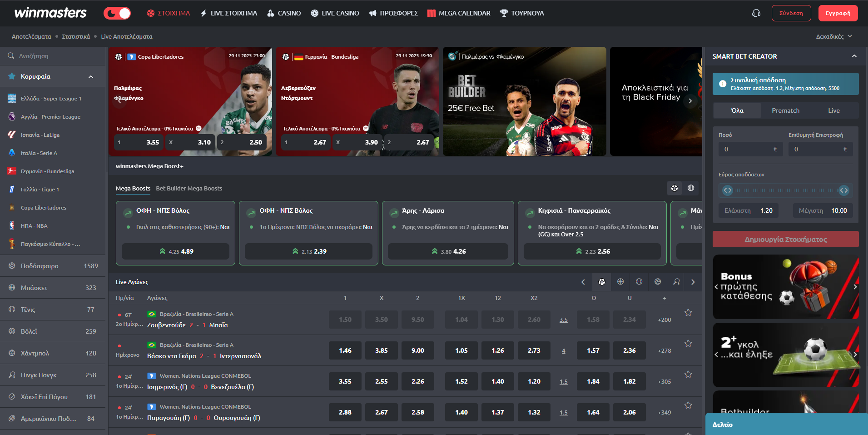Click the right handle of odds range slider
The height and width of the screenshot is (435, 868).
click(844, 190)
